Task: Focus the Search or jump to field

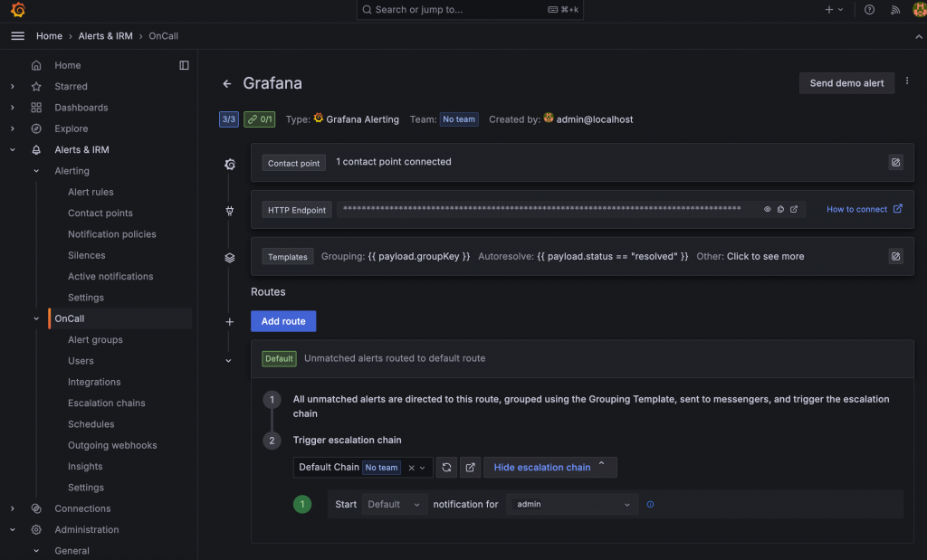Action: pos(470,9)
